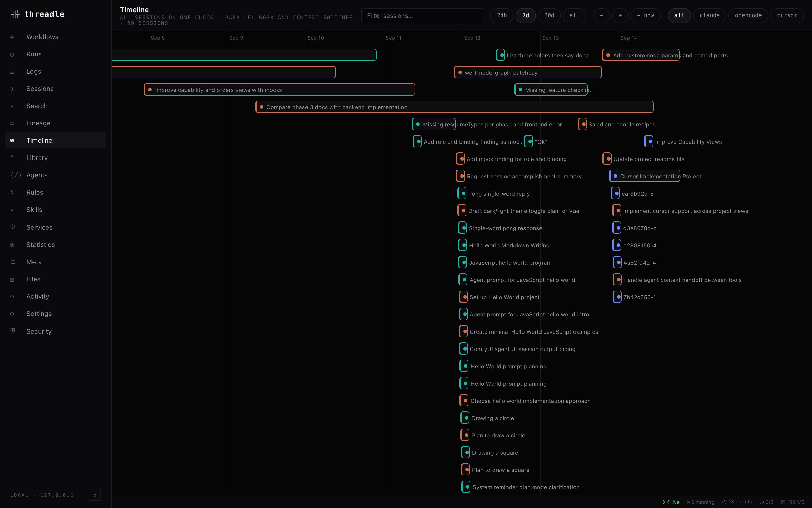
Task: Click the Skills sparkle icon
Action: point(12,210)
